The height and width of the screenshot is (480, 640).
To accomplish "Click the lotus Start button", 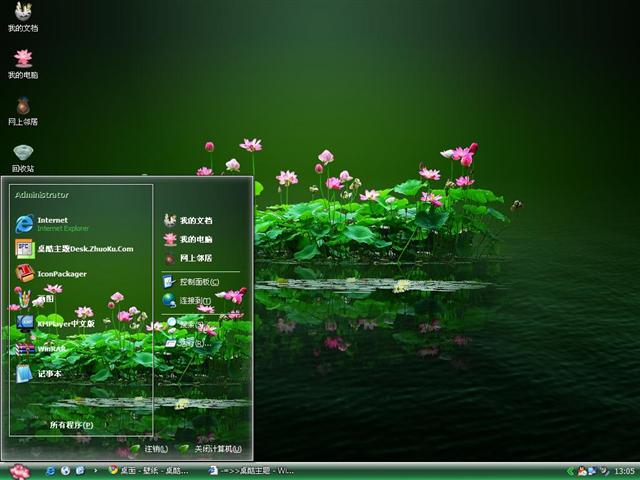I will 20,470.
